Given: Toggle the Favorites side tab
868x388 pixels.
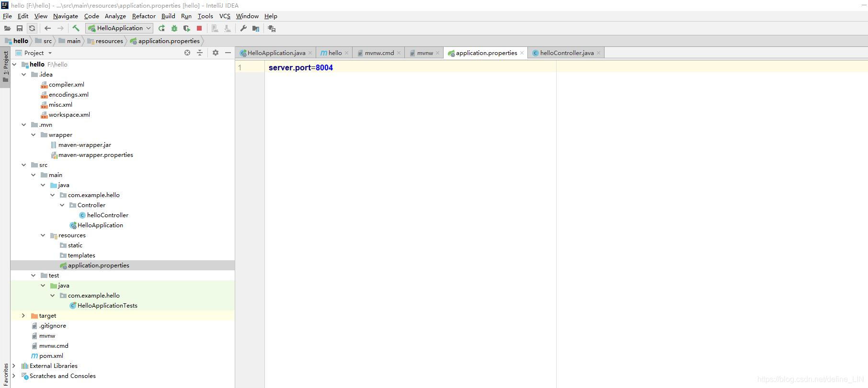Looking at the screenshot, I should [5, 374].
